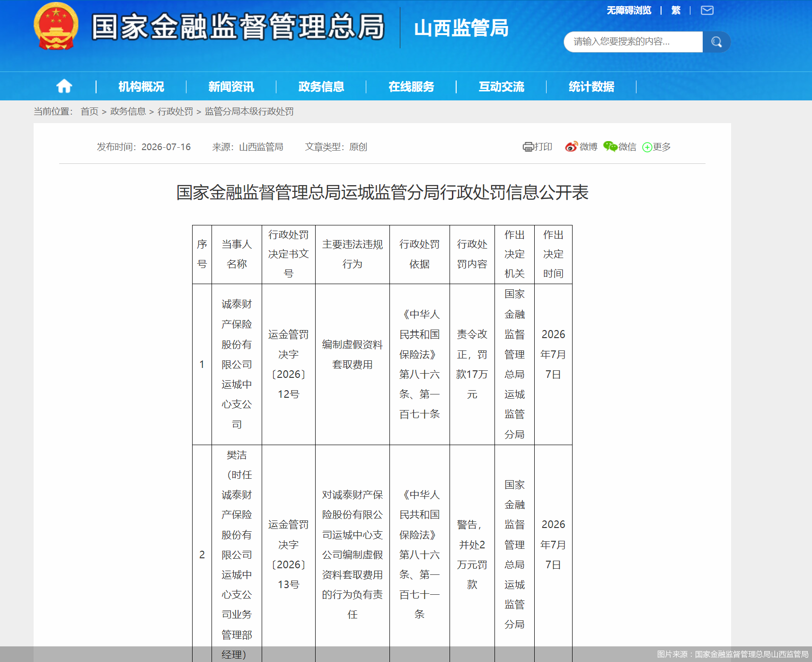Click 文章类型: 原创 text
The image size is (812, 662).
(x=336, y=147)
